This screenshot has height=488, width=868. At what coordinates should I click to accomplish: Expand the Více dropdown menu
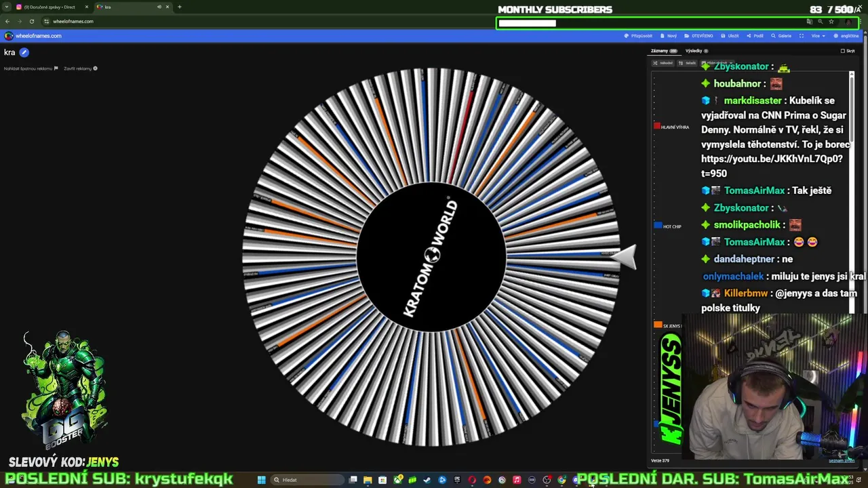818,36
